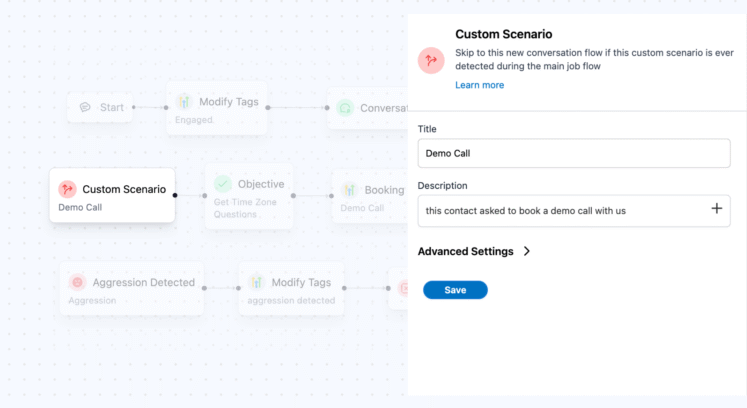
Task: Select the Start node
Action: [100, 107]
